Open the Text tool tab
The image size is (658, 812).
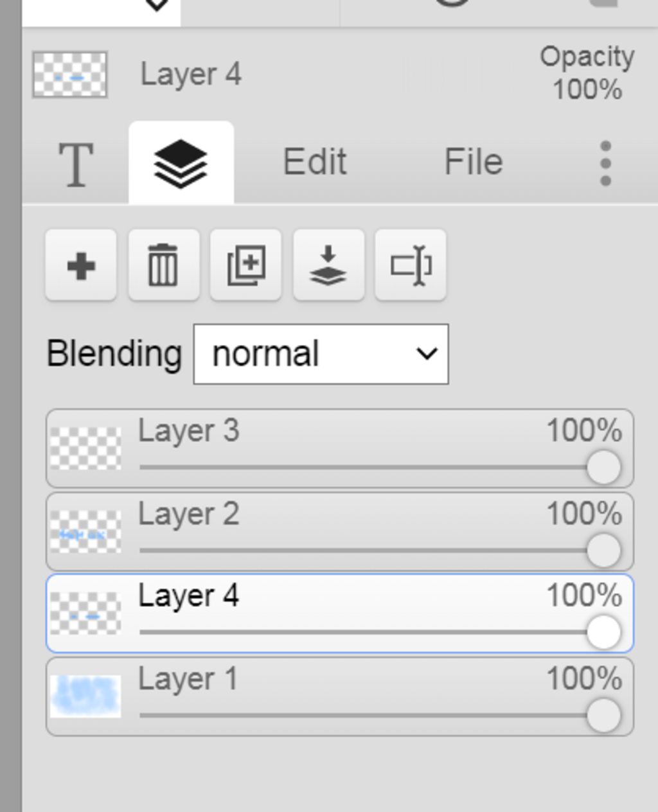pos(76,164)
